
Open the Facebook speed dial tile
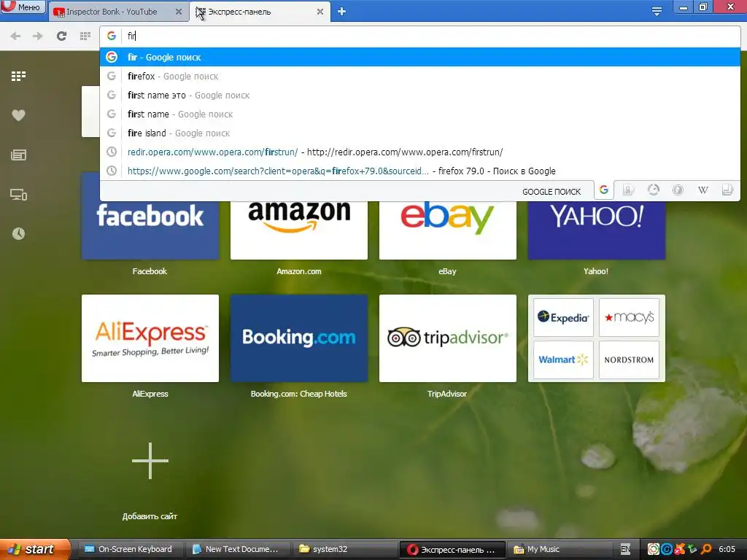[x=150, y=230]
